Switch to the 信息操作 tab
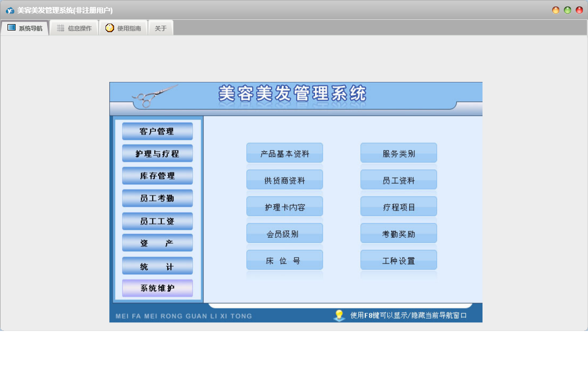Viewport: 588px width, 385px height. [74, 28]
